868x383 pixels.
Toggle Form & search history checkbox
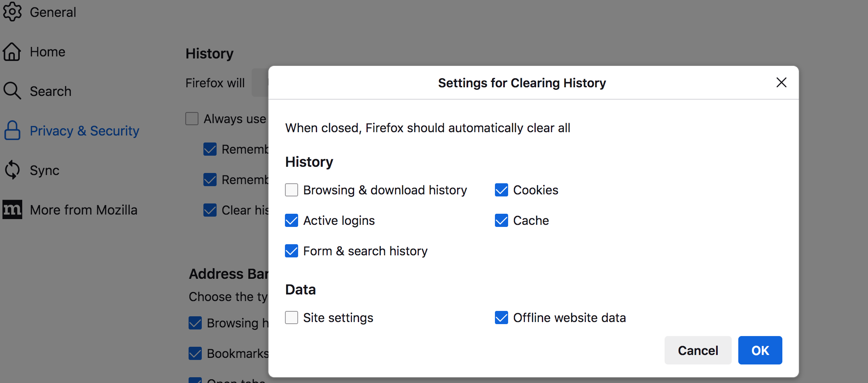point(292,251)
